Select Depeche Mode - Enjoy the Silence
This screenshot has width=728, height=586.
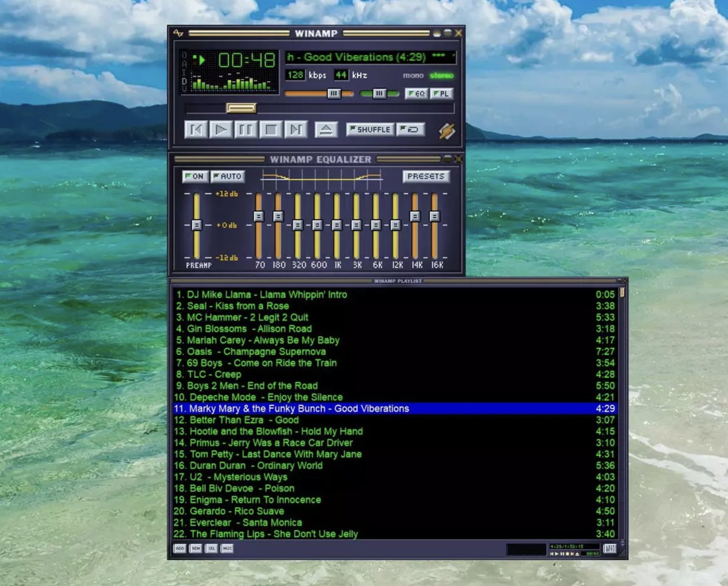[395, 397]
